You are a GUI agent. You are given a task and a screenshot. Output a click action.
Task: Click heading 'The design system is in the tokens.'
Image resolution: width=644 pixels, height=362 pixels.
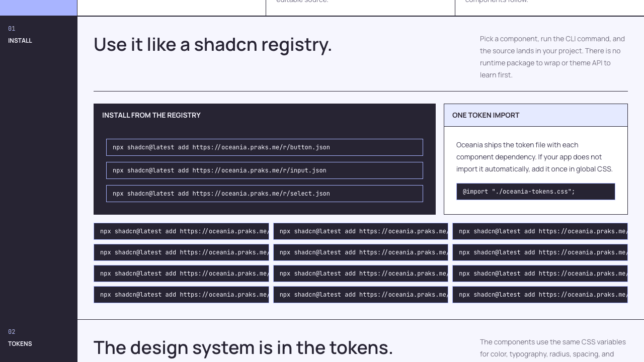[243, 347]
